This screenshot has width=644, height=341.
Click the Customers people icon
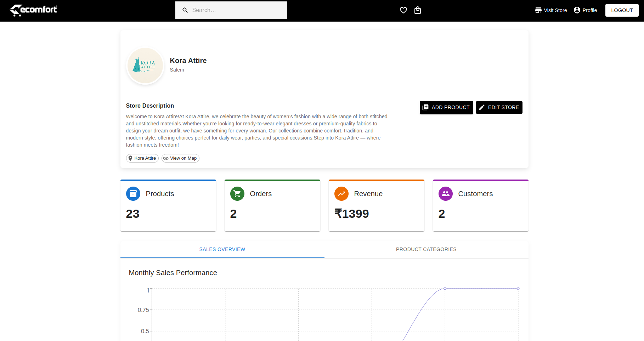click(446, 194)
